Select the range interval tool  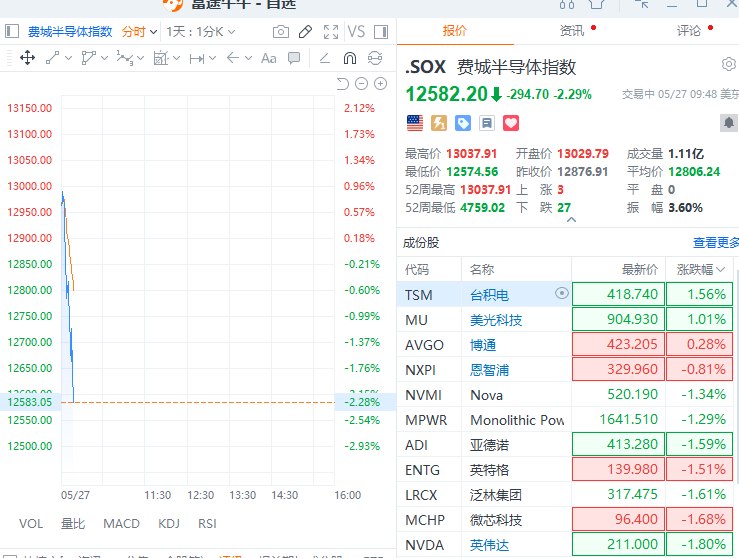[x=197, y=58]
